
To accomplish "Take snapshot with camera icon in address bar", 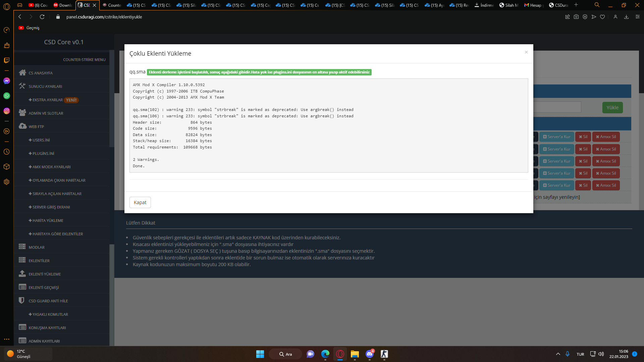I will pos(576,17).
